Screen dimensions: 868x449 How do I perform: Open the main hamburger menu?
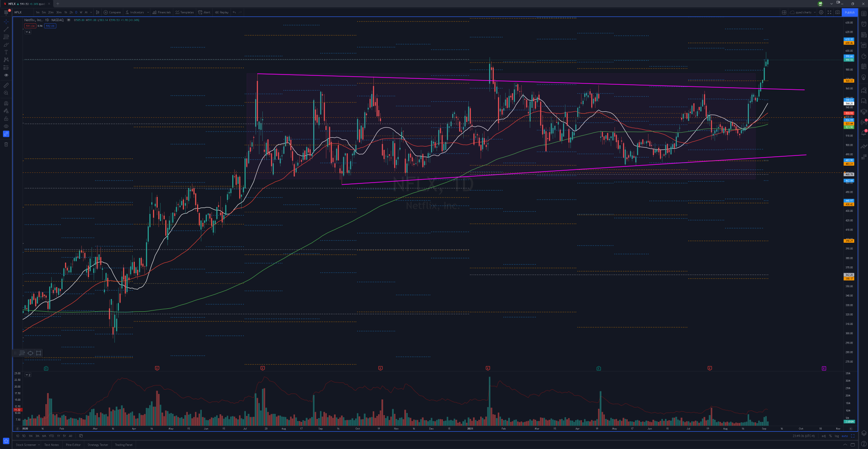tap(6, 12)
